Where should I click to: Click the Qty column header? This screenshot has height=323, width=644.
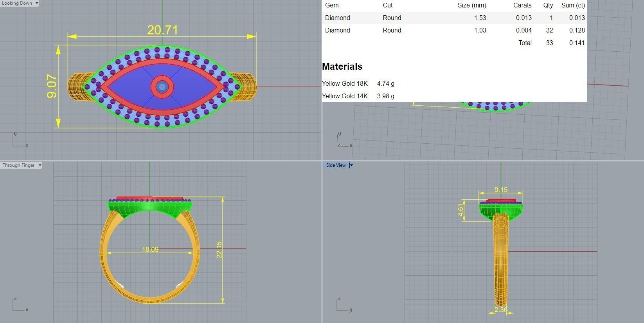(x=548, y=5)
